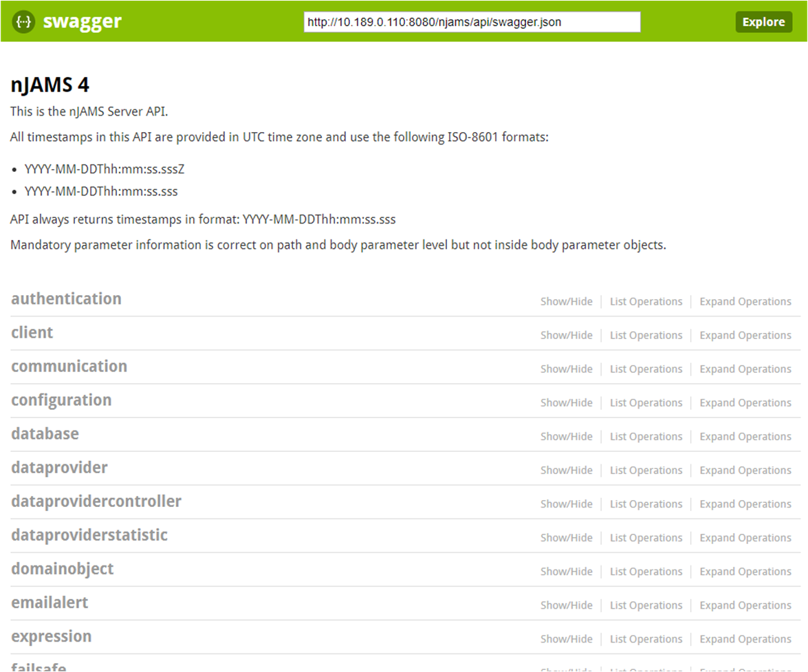The width and height of the screenshot is (808, 672).
Task: Toggle Show/Hide for communication
Action: pyautogui.click(x=567, y=369)
